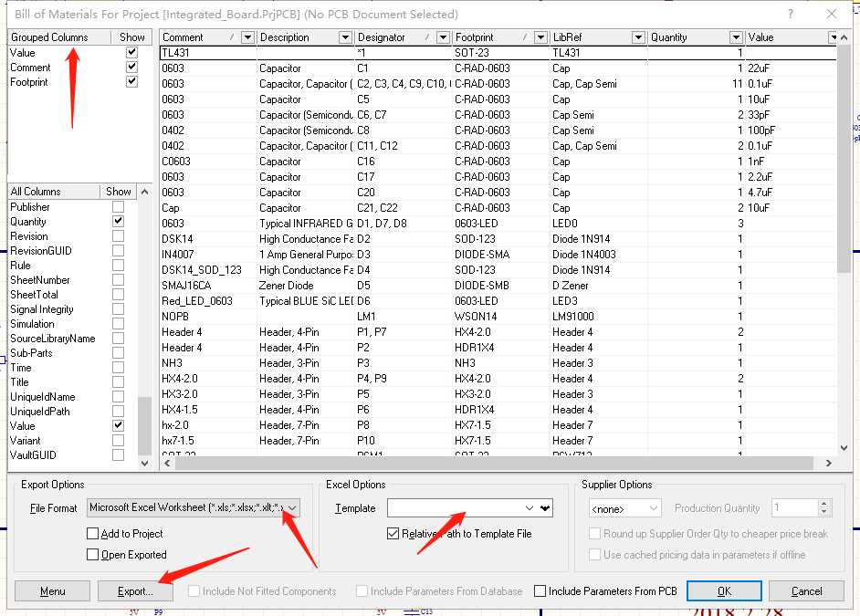This screenshot has width=860, height=616.
Task: Select the VaultGUID column entry
Action: [33, 454]
